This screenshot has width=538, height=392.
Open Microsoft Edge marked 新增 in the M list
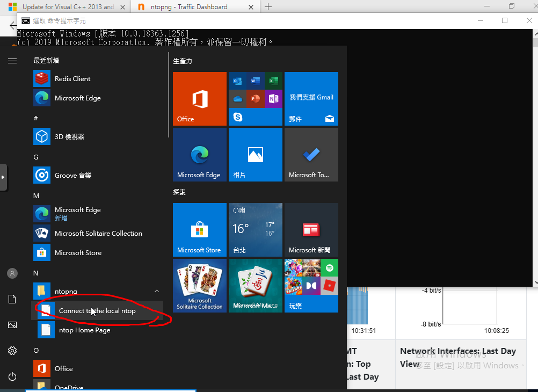[97, 214]
